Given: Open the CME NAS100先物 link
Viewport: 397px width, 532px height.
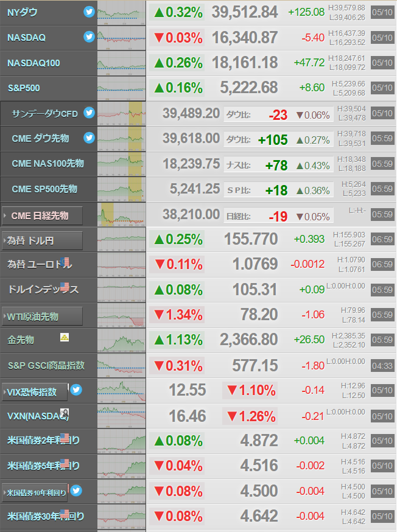Looking at the screenshot, I should coord(48,164).
